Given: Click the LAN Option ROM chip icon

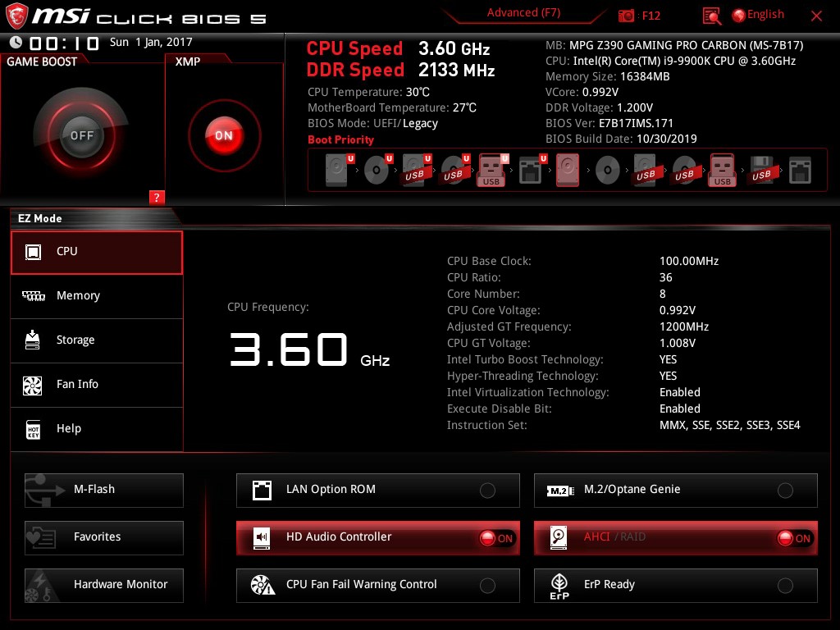Looking at the screenshot, I should coord(262,490).
